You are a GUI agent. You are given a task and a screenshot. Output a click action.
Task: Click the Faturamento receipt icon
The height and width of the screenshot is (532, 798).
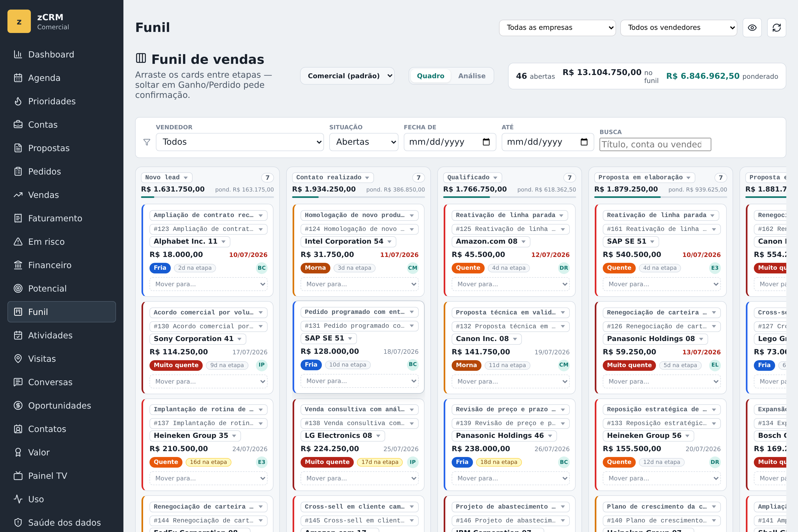(x=18, y=218)
